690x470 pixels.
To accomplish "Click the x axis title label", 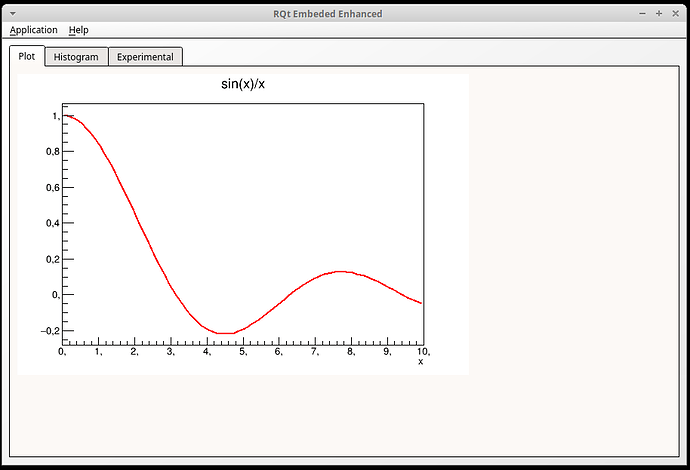I will 420,362.
